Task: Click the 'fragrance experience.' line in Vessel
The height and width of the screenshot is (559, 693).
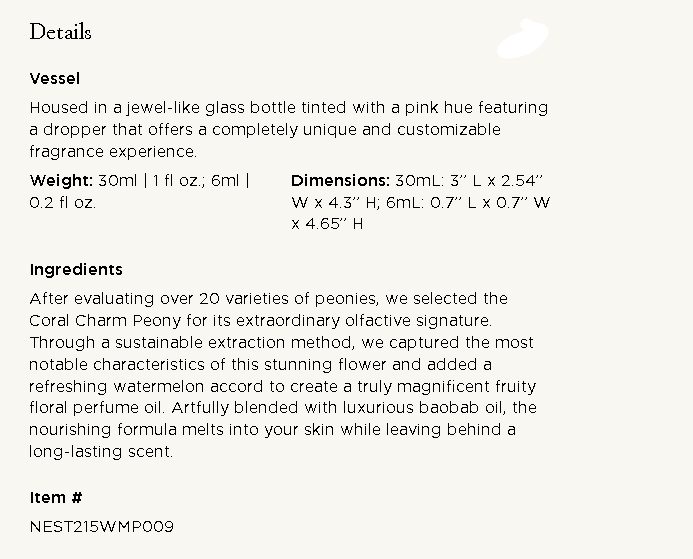Action: point(113,152)
